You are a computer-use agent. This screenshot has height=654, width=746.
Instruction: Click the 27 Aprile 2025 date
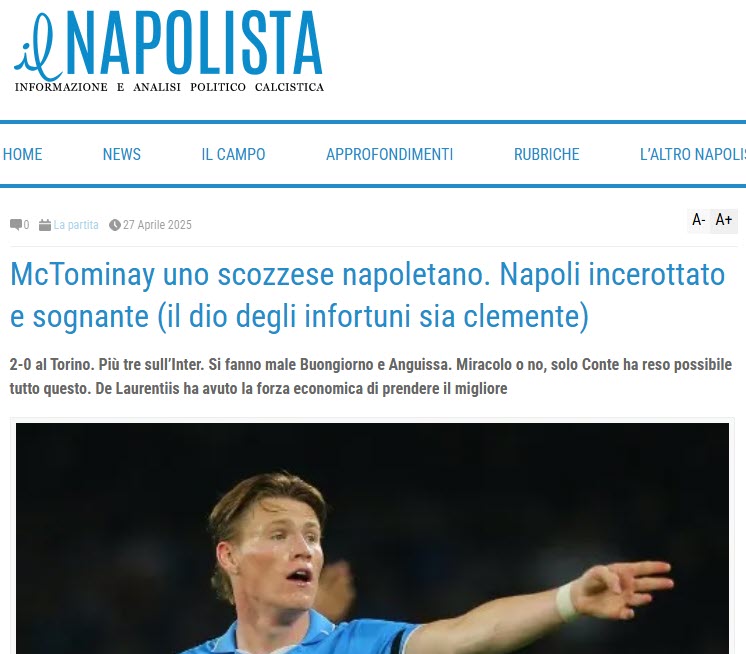pos(157,225)
